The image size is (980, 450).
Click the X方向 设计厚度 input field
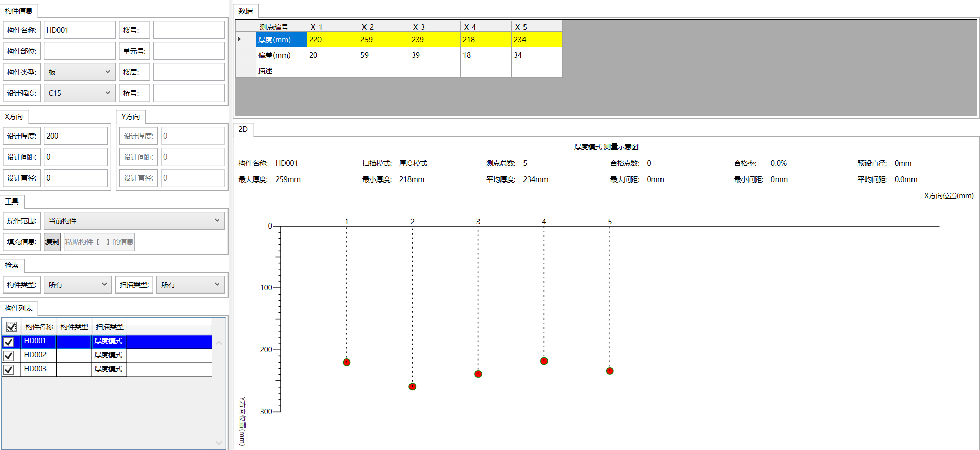[76, 136]
